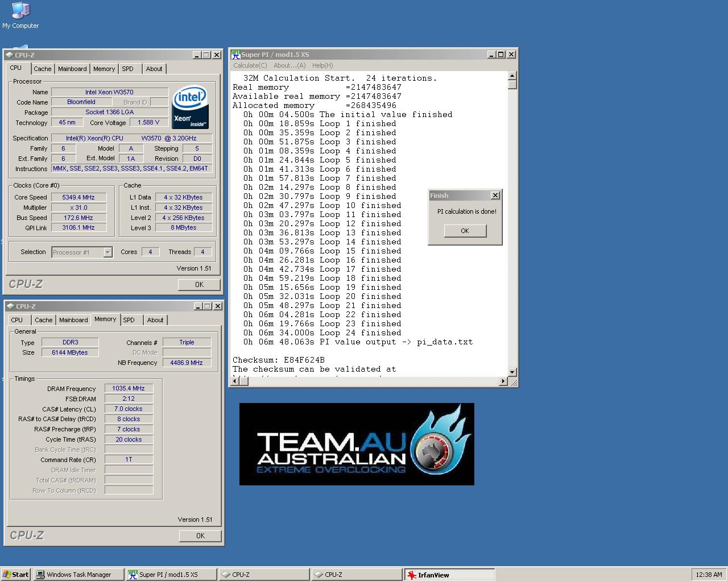Click the system tray clock showing 12:38 AM
This screenshot has height=582, width=728.
click(709, 575)
